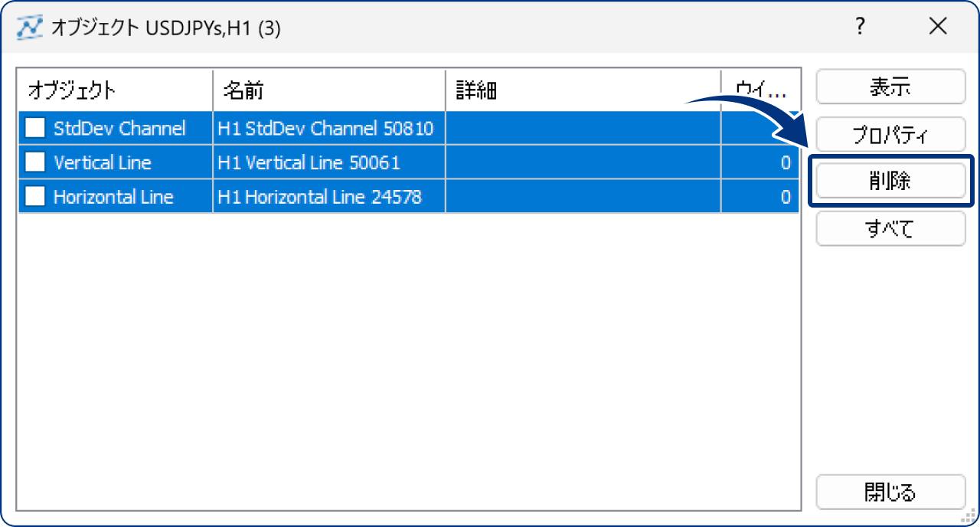
Task: Click the truncated ウイ... column header
Action: point(760,90)
